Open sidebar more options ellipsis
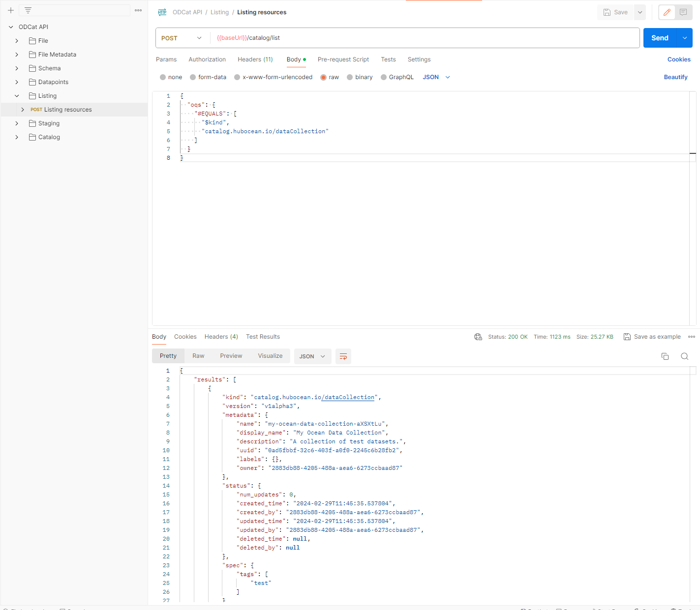Image resolution: width=700 pixels, height=610 pixels. (138, 10)
